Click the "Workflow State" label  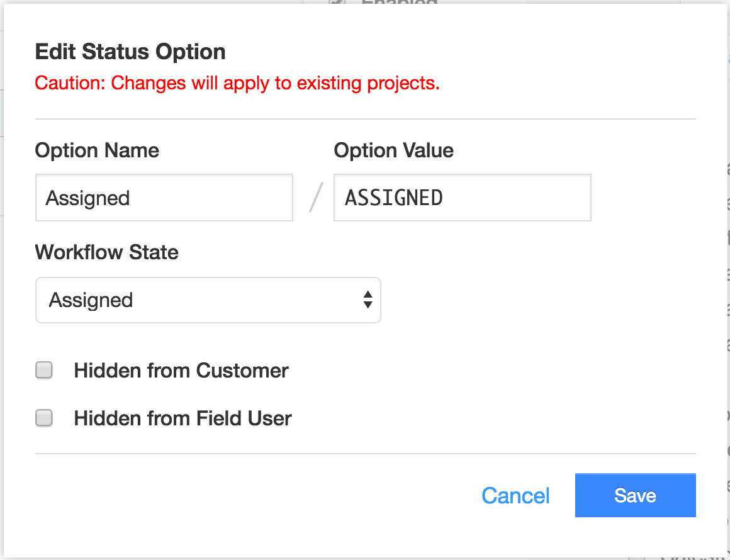[106, 252]
